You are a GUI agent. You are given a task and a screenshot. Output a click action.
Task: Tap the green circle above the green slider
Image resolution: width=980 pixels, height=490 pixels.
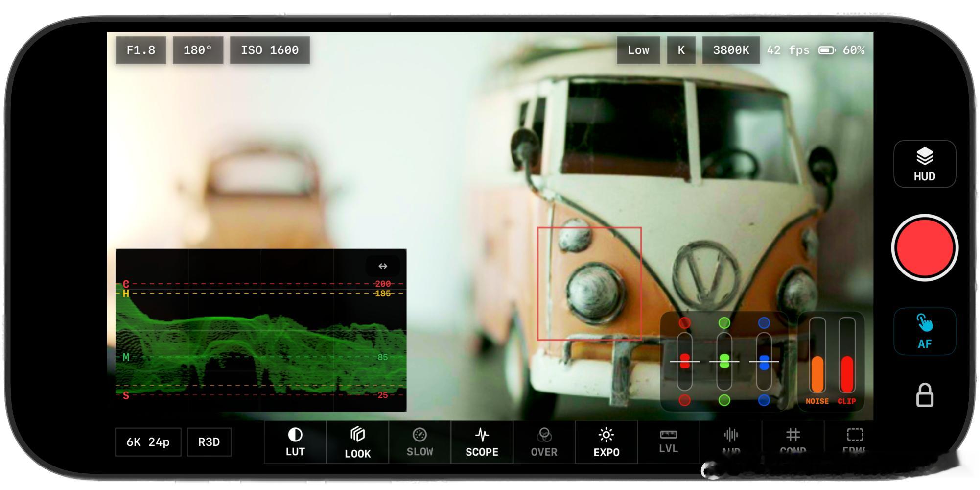[724, 323]
